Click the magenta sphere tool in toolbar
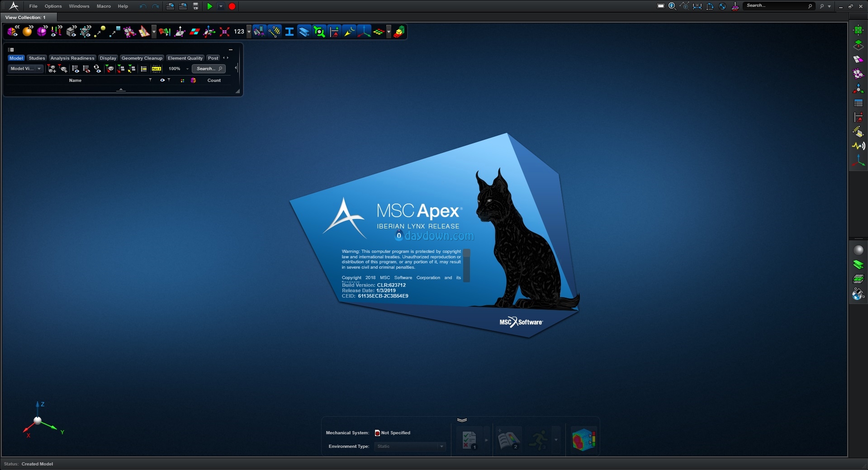Screen dimensions: 868x470 pos(42,31)
